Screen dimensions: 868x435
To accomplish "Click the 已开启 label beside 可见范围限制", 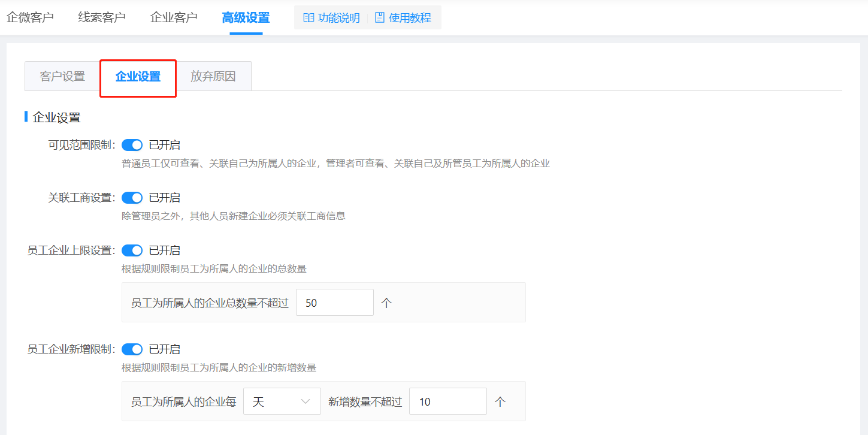I will 164,145.
